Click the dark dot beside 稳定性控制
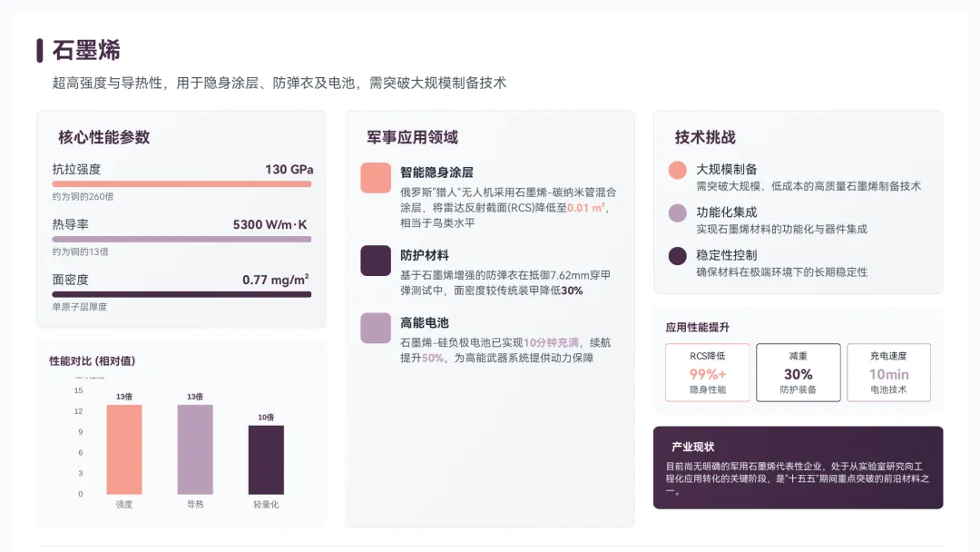 point(678,256)
